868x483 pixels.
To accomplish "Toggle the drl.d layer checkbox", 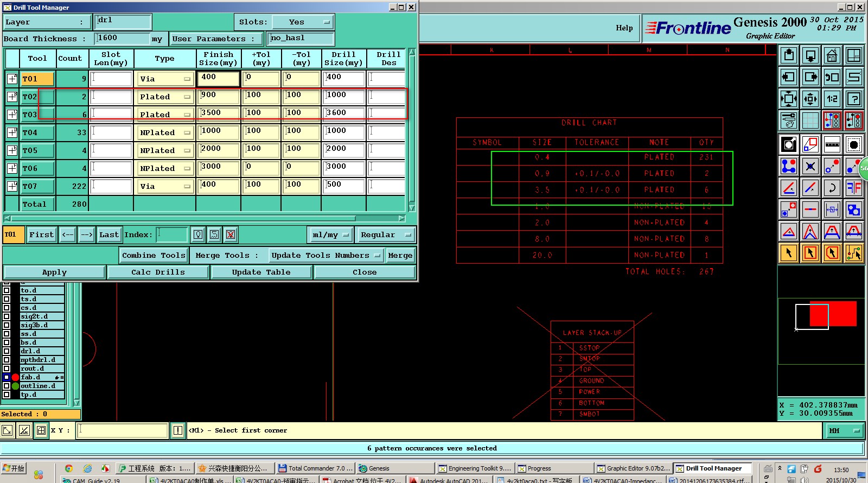I will point(7,351).
